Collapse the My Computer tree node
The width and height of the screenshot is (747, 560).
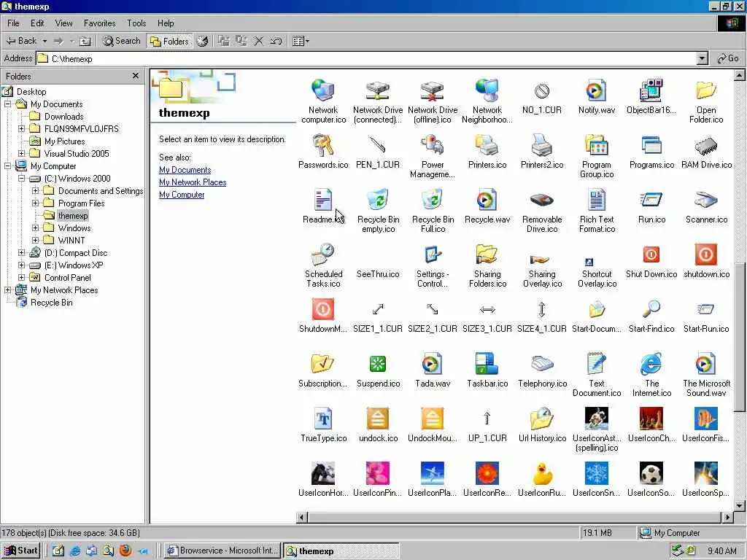pyautogui.click(x=8, y=166)
